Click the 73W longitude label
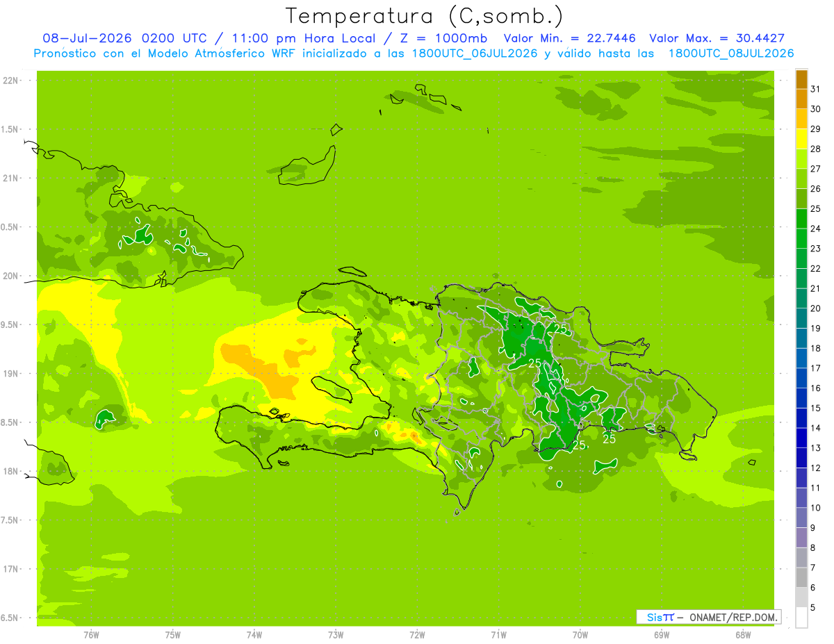Viewport: 834px width, 644px height. point(336,635)
